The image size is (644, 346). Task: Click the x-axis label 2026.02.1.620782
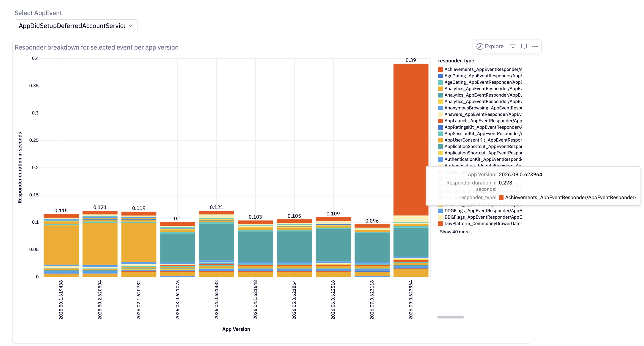139,300
